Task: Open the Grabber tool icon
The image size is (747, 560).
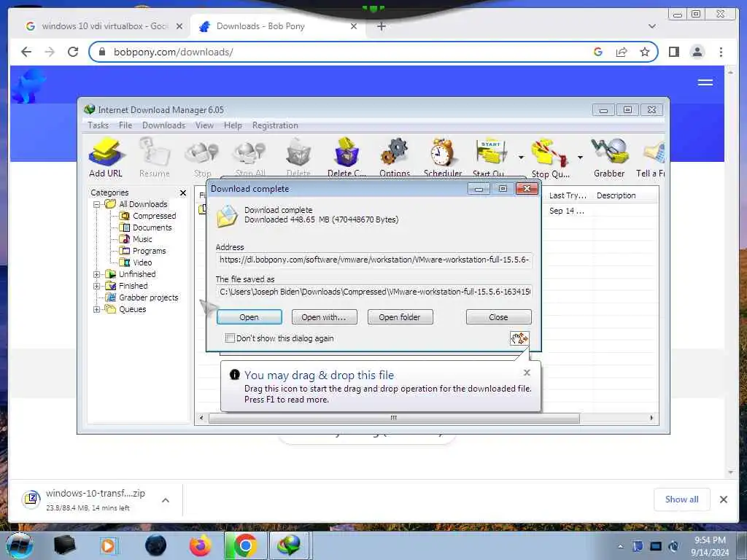Action: [609, 157]
